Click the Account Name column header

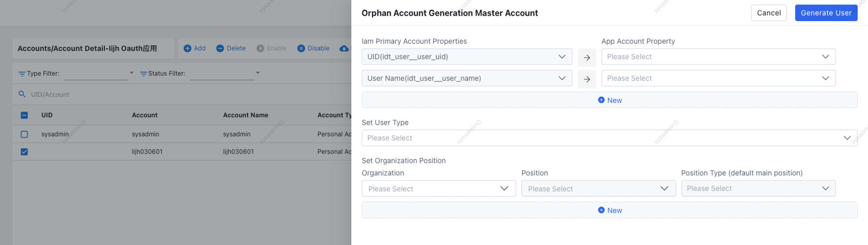[x=245, y=115]
